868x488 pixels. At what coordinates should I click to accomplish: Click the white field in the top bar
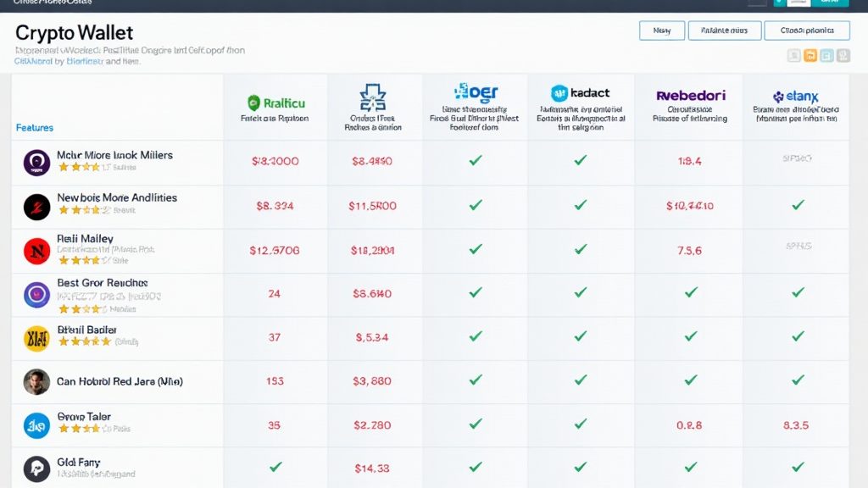pyautogui.click(x=798, y=3)
